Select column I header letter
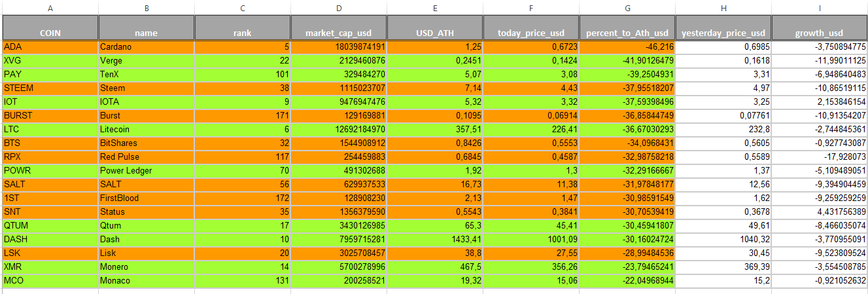868x294 pixels. point(820,7)
